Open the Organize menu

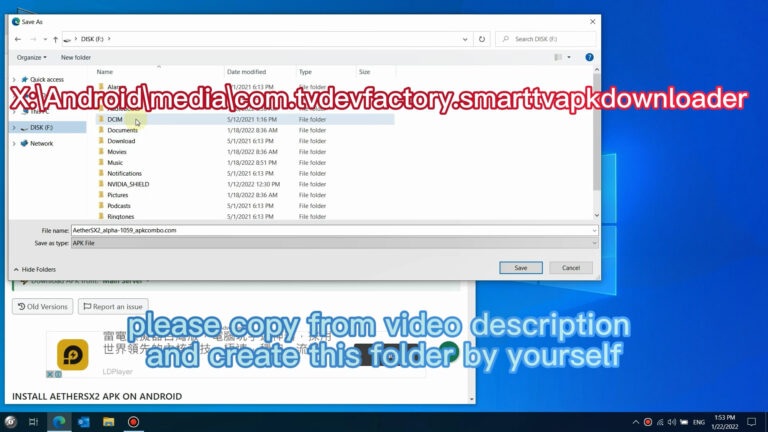point(32,57)
